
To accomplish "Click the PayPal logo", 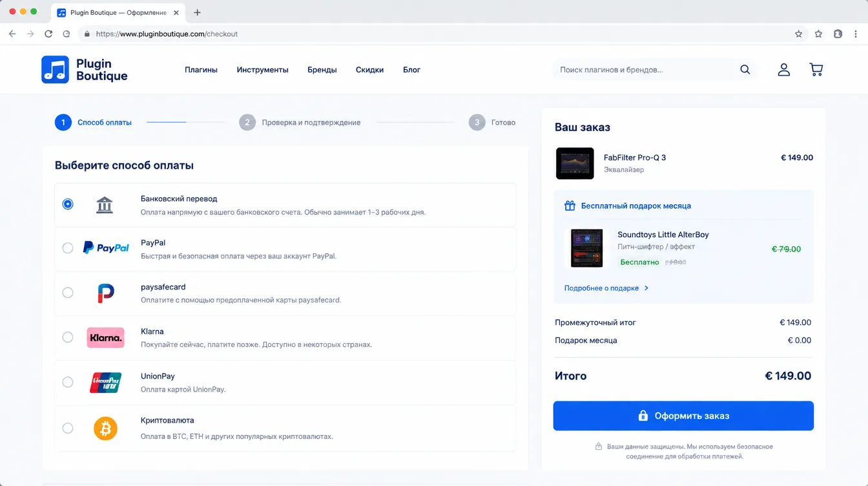I will pyautogui.click(x=106, y=248).
